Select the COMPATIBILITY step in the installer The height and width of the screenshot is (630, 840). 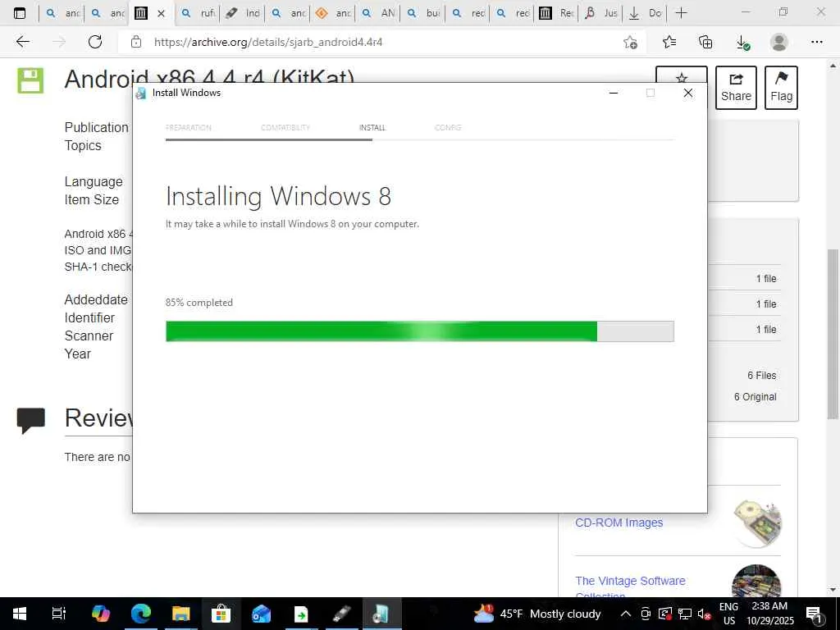coord(285,127)
